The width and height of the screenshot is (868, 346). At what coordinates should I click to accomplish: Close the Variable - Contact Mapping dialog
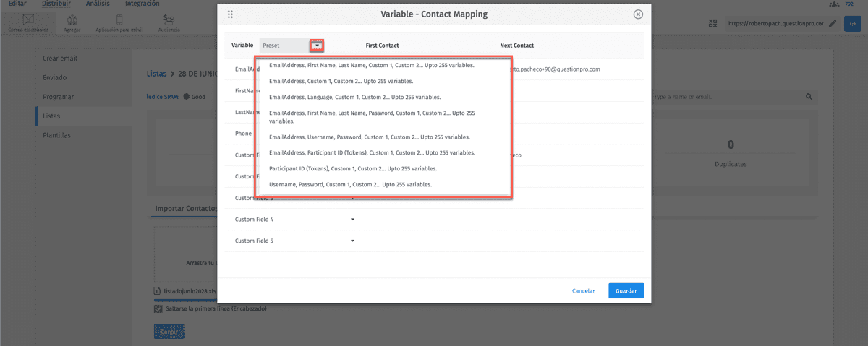(x=638, y=14)
